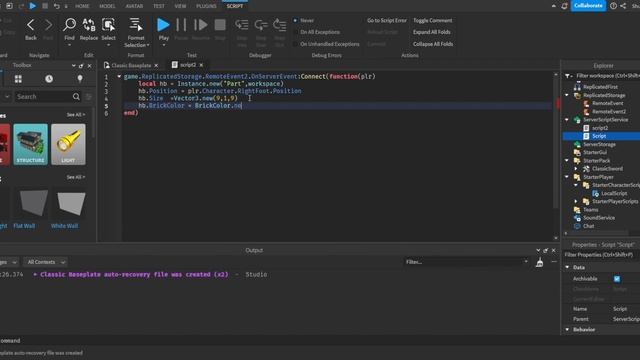Select RemoteEvent2 in Explorer
This screenshot has height=360, width=640.
click(609, 111)
